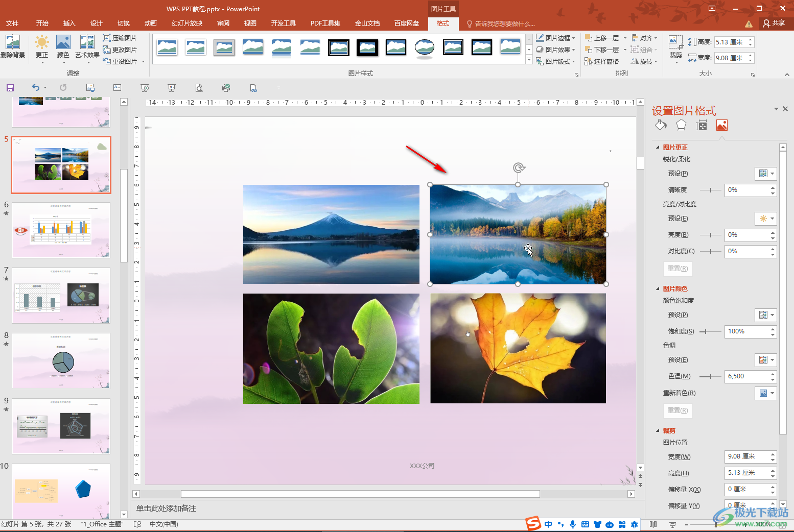Image resolution: width=794 pixels, height=532 pixels.
Task: Adjust the Sharpness (清晰度) slider
Action: point(711,190)
